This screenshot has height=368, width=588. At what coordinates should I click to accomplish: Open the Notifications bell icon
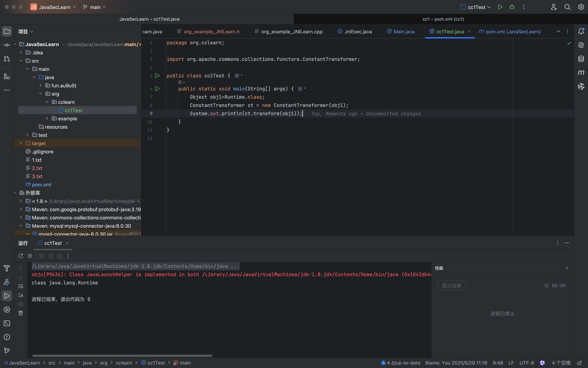581,31
